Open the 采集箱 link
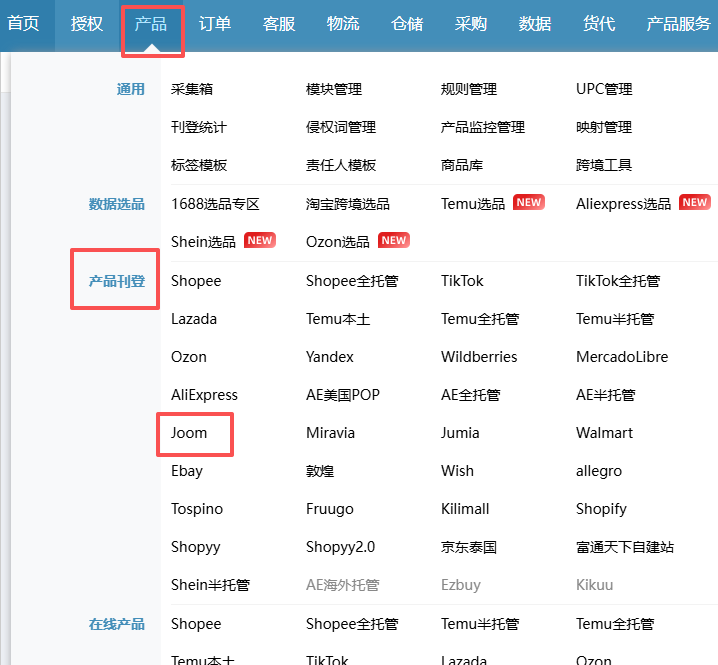This screenshot has width=718, height=665. click(192, 89)
